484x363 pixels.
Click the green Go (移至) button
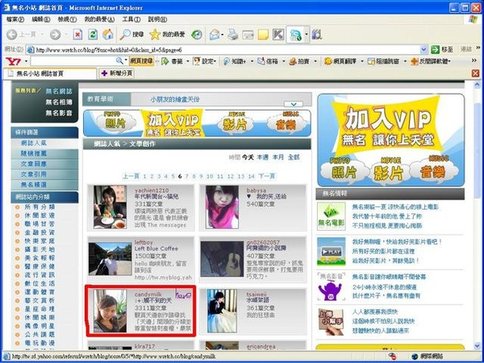click(442, 50)
